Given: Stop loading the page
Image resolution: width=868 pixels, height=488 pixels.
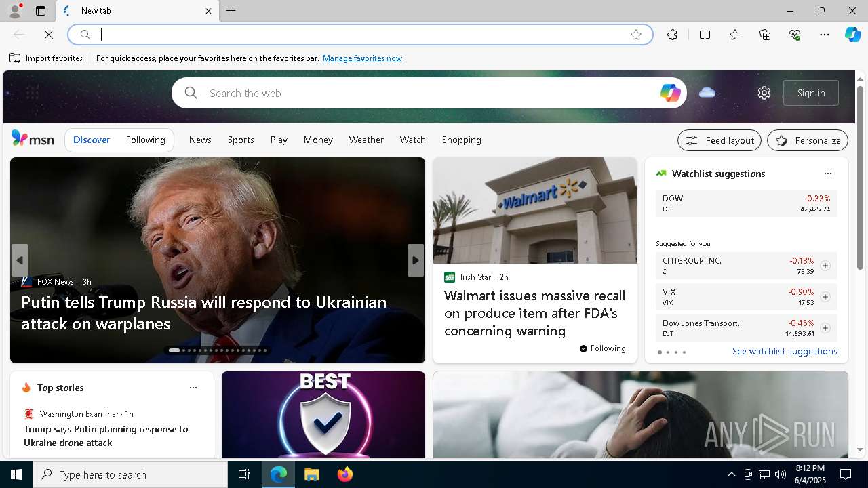Looking at the screenshot, I should [49, 35].
